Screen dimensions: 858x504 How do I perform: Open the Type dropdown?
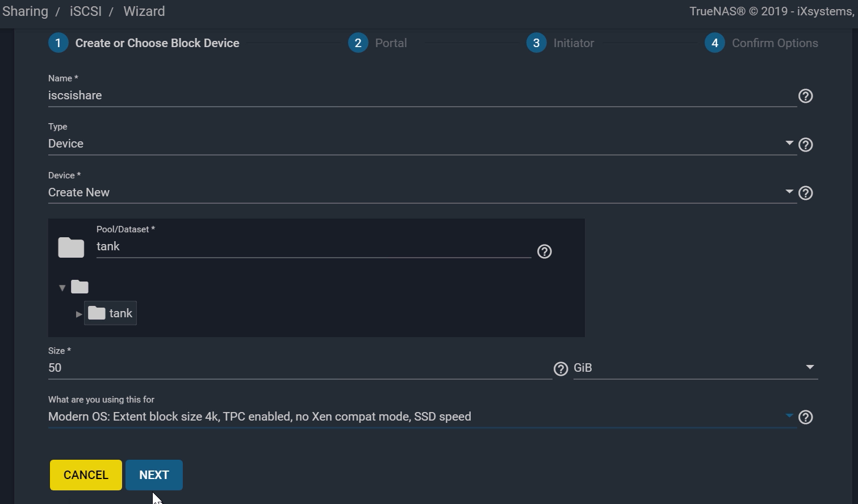421,144
